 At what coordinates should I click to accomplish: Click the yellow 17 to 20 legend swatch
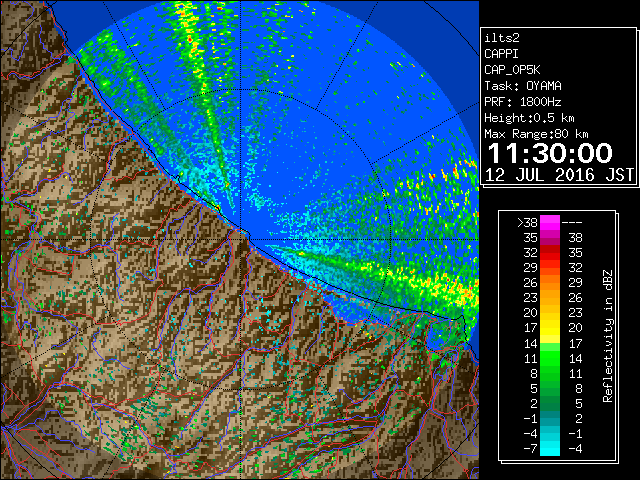point(550,328)
